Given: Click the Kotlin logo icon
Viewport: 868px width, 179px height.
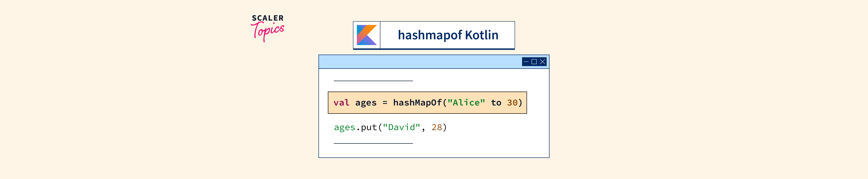Looking at the screenshot, I should tap(367, 35).
